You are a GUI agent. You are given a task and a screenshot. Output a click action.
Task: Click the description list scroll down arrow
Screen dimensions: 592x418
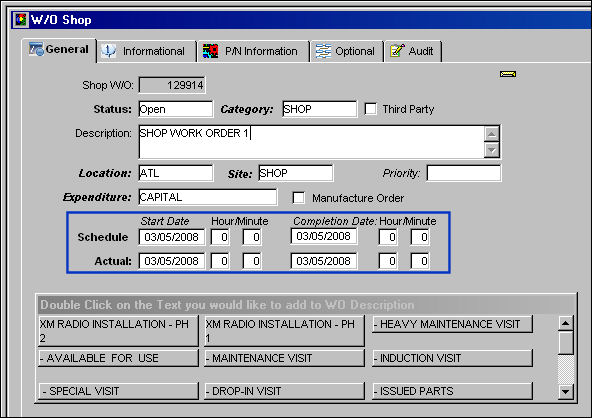click(x=566, y=392)
